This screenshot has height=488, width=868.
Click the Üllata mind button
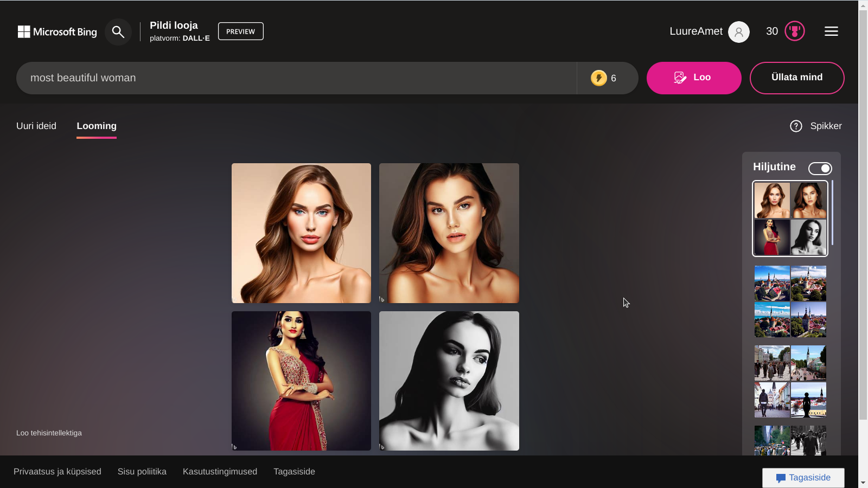[797, 78]
